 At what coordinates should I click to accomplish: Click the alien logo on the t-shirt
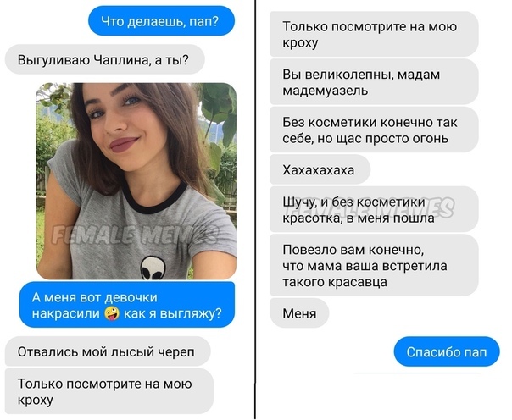pyautogui.click(x=153, y=268)
